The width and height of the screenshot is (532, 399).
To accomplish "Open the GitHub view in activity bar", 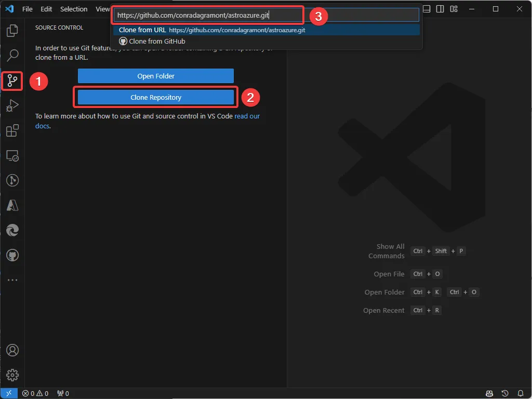I will click(x=12, y=255).
